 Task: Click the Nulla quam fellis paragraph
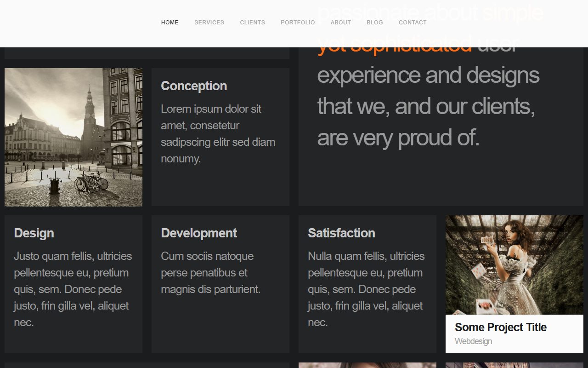[x=367, y=289]
